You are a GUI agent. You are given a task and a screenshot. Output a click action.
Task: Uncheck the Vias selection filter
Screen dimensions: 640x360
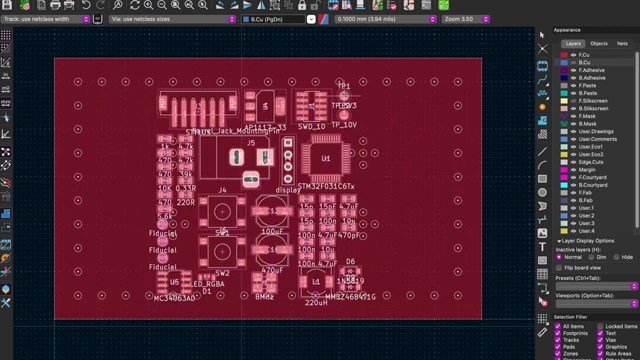600,340
